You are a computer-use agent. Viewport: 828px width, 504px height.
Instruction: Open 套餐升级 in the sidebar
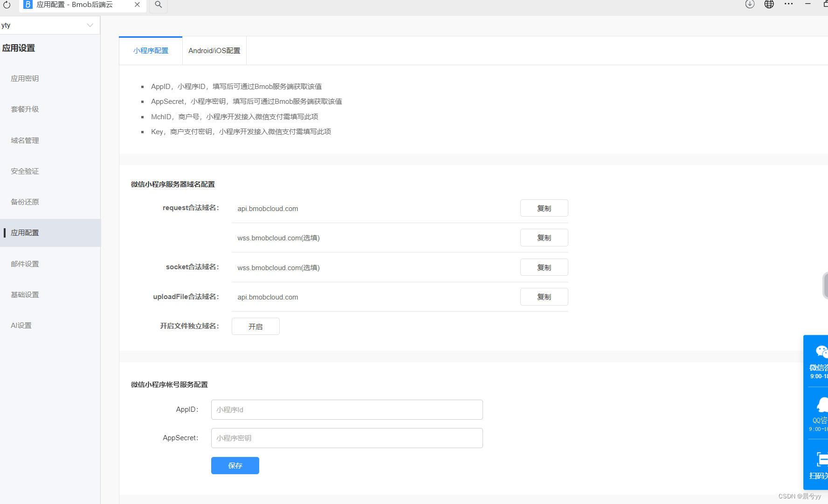point(25,109)
